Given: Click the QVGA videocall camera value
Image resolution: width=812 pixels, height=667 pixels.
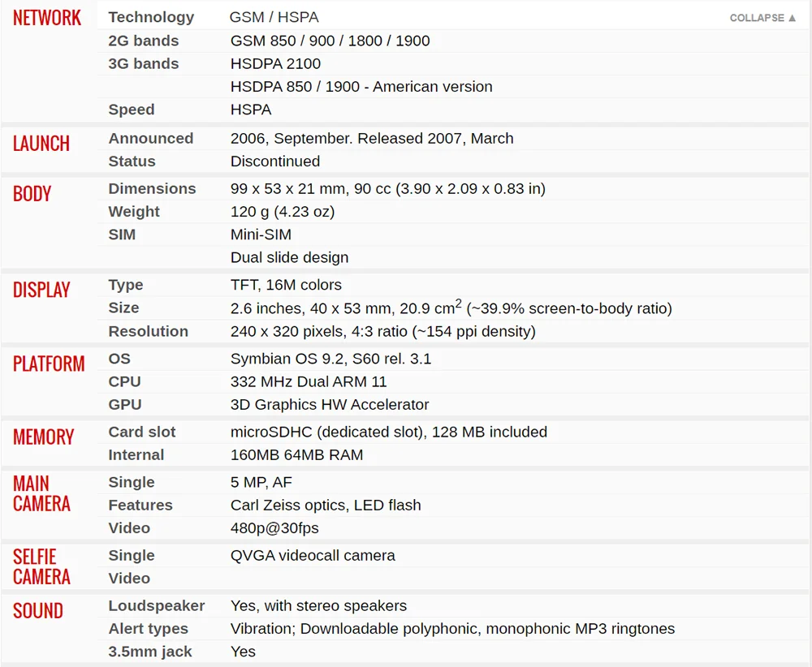Looking at the screenshot, I should coord(313,556).
